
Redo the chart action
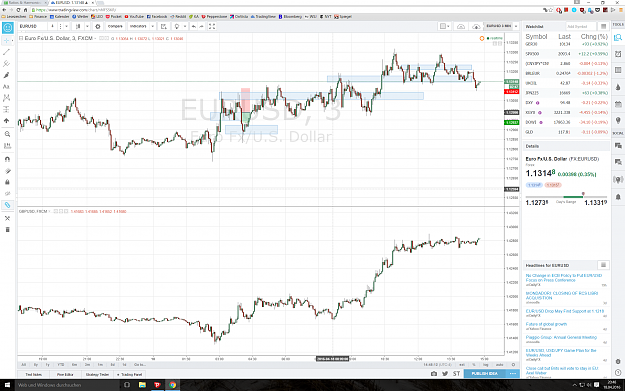(201, 26)
